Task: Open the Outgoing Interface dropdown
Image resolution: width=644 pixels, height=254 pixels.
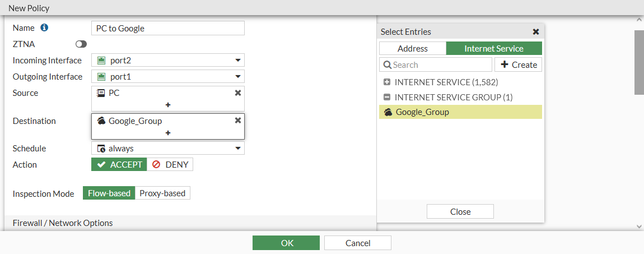Action: point(238,77)
